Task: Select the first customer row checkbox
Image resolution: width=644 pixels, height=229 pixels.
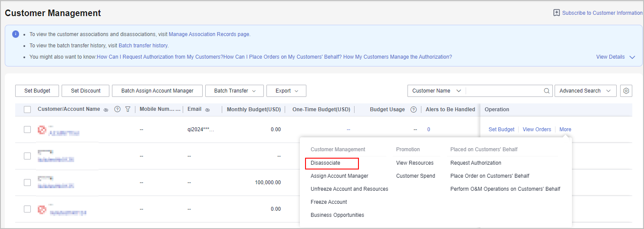Action: (27, 129)
